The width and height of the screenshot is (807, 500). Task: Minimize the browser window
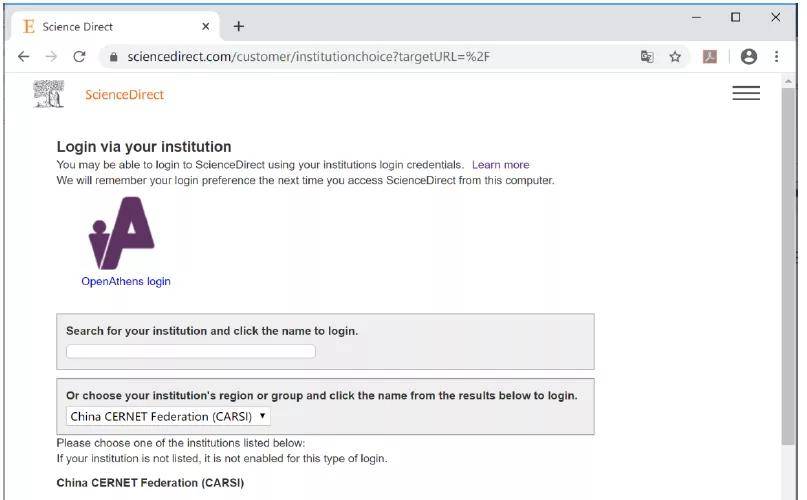click(x=697, y=18)
